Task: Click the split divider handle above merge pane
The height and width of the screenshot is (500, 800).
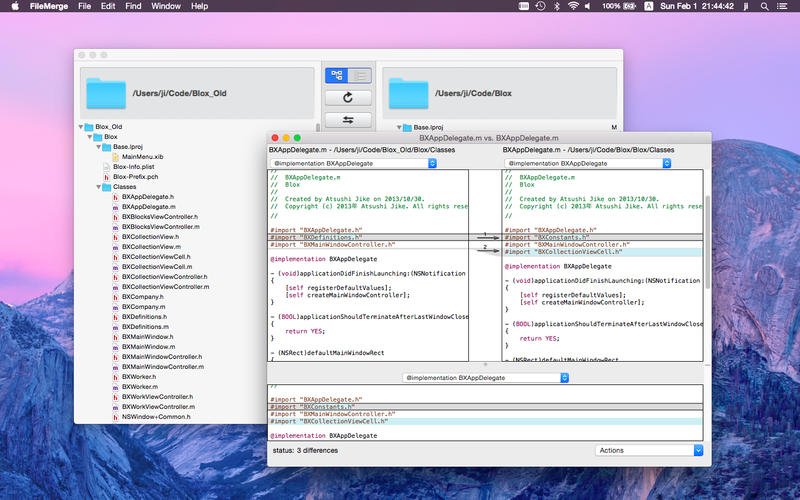Action: coord(485,364)
